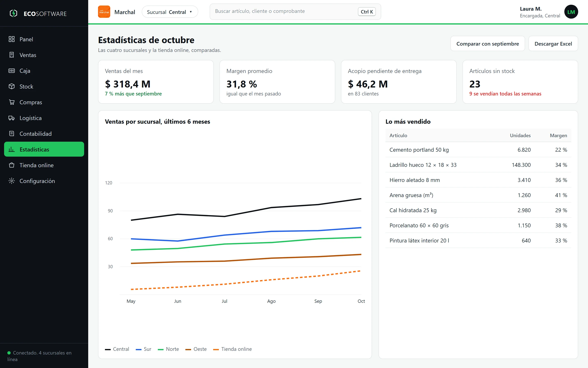Image resolution: width=588 pixels, height=368 pixels.
Task: Click the Stock box icon
Action: pyautogui.click(x=11, y=86)
